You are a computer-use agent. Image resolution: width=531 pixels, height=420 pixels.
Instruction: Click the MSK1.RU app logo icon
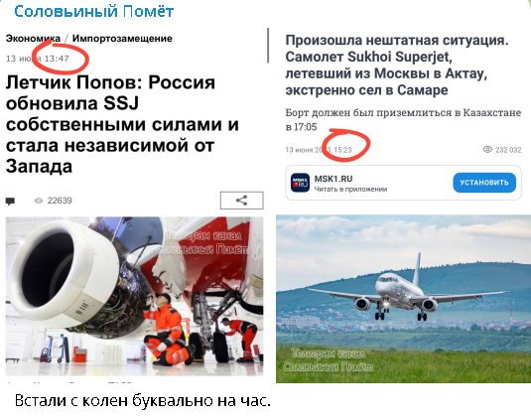point(300,183)
